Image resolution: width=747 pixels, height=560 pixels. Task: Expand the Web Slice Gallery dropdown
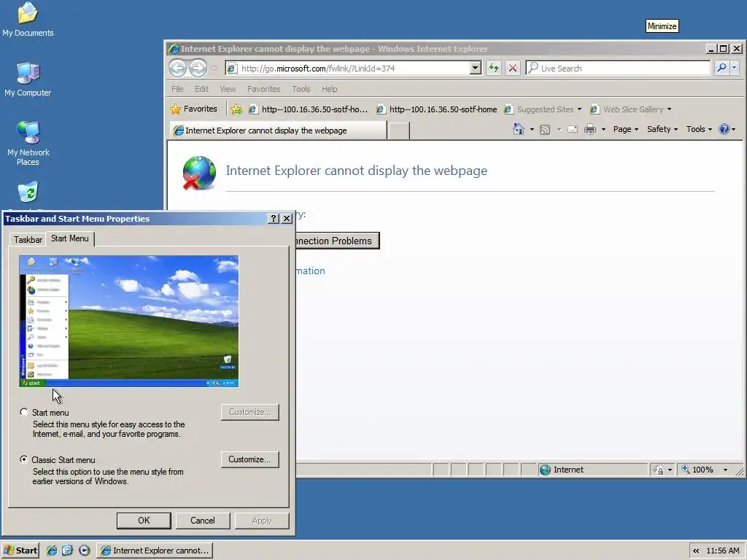[670, 109]
